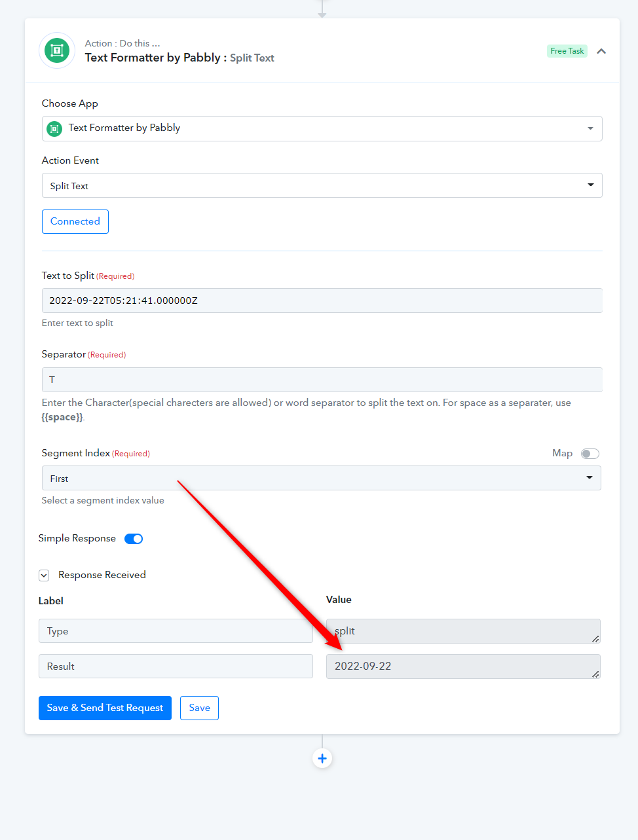Click Save & Send Test Request
The width and height of the screenshot is (638, 840).
105,708
